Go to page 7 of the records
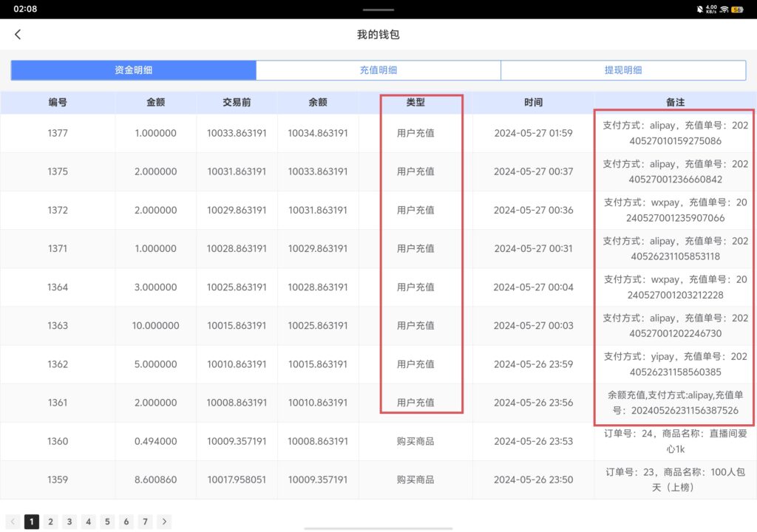The height and width of the screenshot is (532, 757). [x=145, y=522]
